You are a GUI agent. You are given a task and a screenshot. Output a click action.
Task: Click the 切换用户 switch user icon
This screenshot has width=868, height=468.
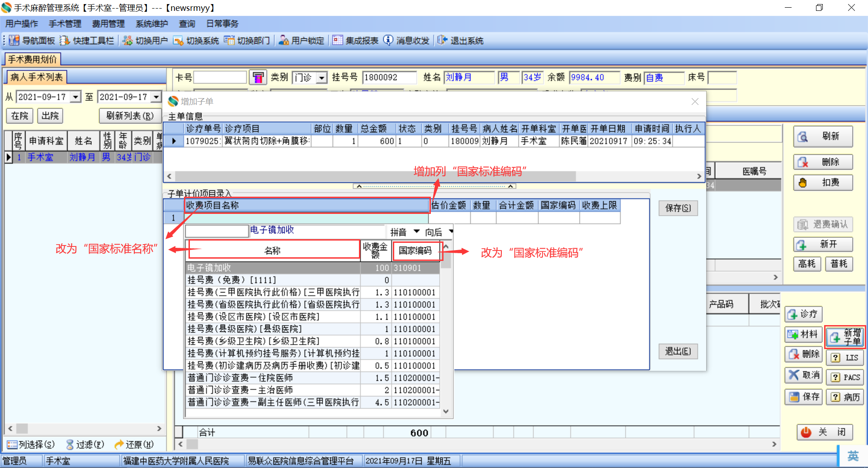pyautogui.click(x=127, y=41)
